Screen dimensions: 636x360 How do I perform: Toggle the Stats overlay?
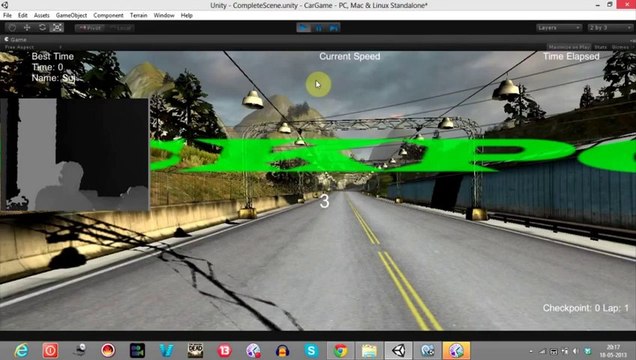tap(600, 47)
